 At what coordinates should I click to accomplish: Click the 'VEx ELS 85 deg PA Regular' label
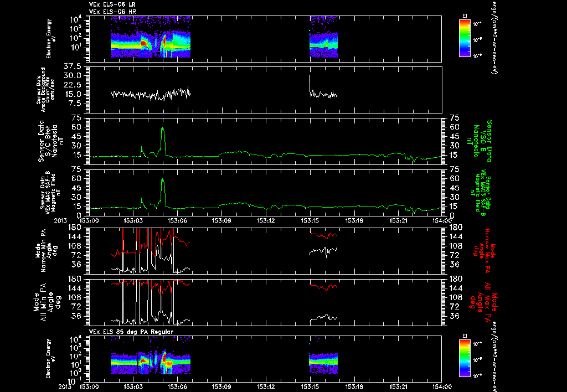click(x=131, y=332)
